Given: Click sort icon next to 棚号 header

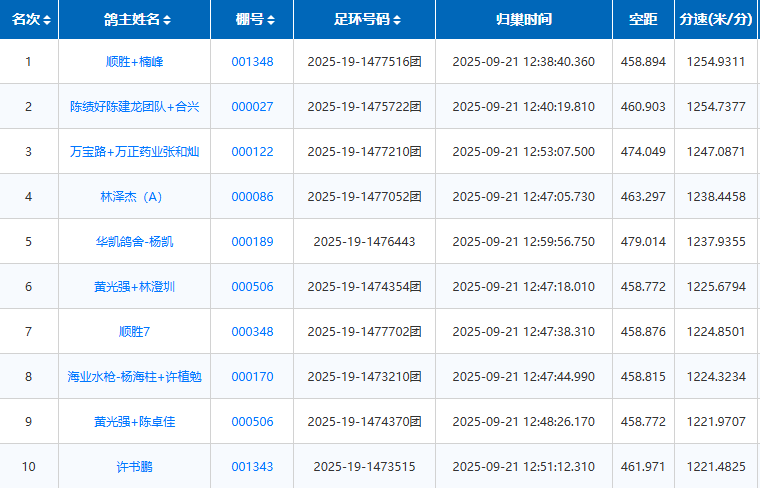Looking at the screenshot, I should click(271, 20).
